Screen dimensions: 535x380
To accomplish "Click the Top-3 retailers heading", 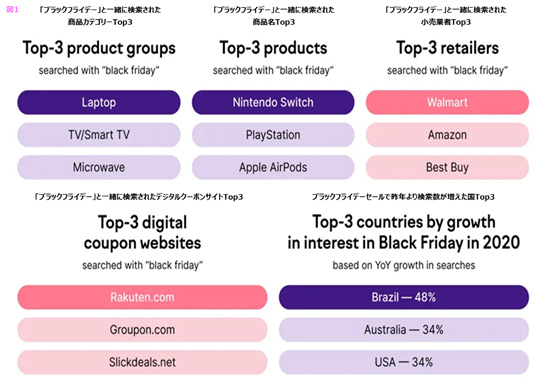I will click(447, 48).
